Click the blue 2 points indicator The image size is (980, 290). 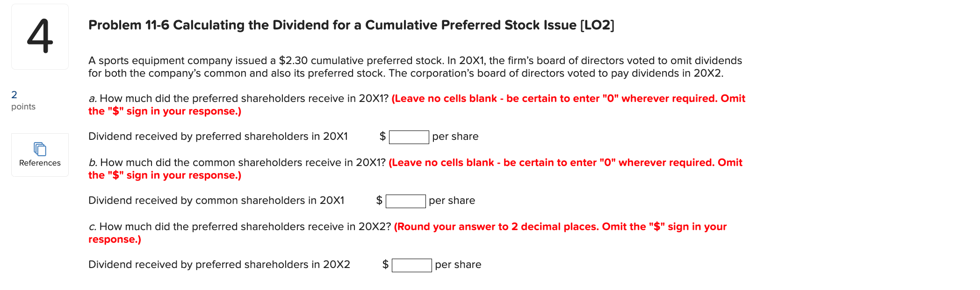click(x=14, y=94)
